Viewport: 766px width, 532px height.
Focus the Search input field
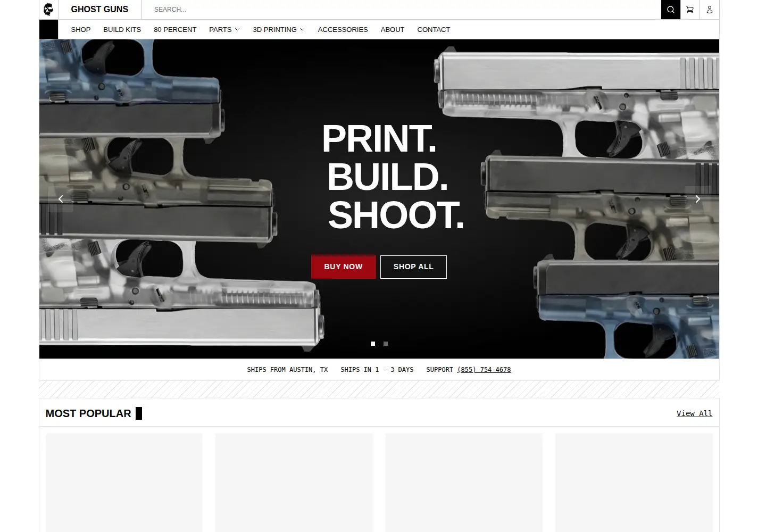[x=401, y=10]
